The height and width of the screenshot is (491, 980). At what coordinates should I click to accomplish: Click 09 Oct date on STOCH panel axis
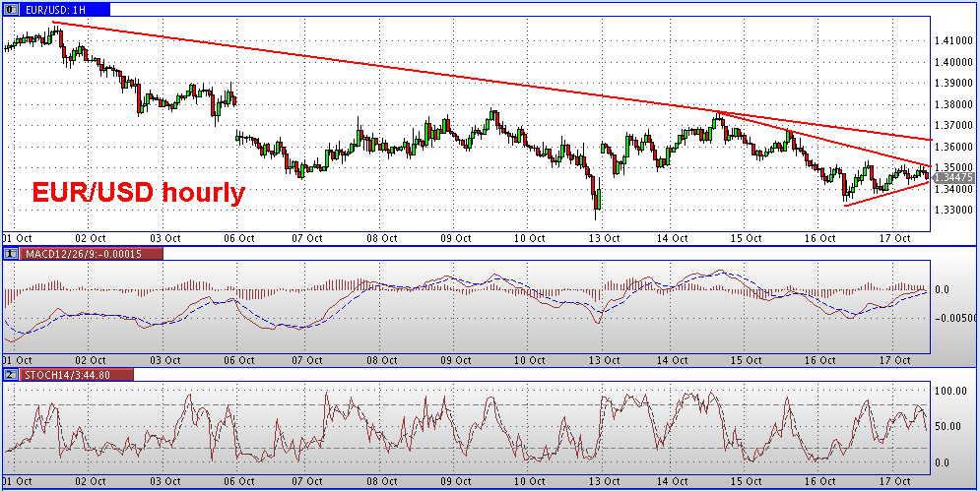[x=456, y=482]
